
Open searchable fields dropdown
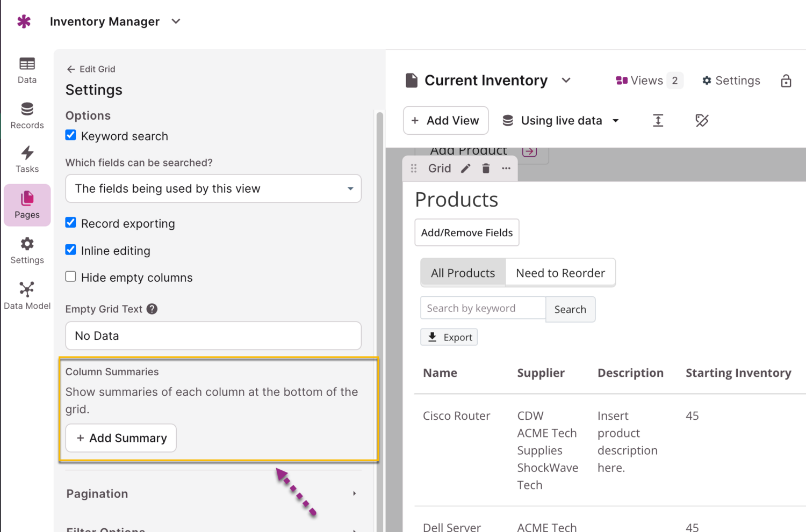click(213, 188)
